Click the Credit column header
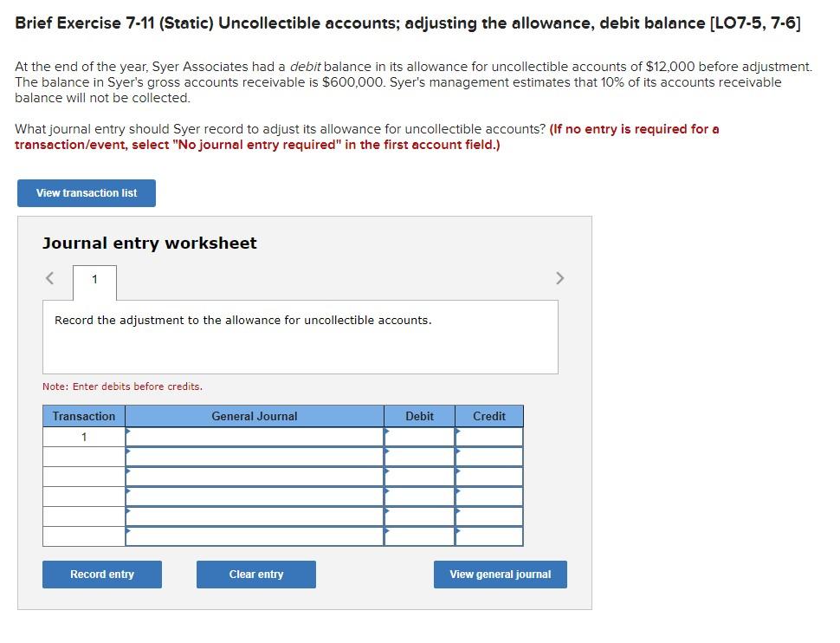The width and height of the screenshot is (840, 643). (x=489, y=416)
